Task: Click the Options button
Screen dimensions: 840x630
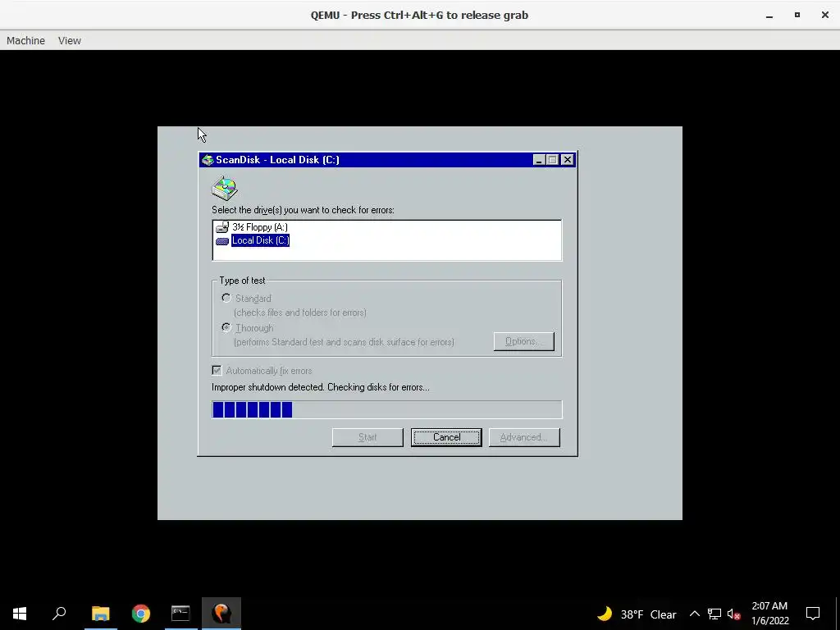Action: pyautogui.click(x=524, y=341)
